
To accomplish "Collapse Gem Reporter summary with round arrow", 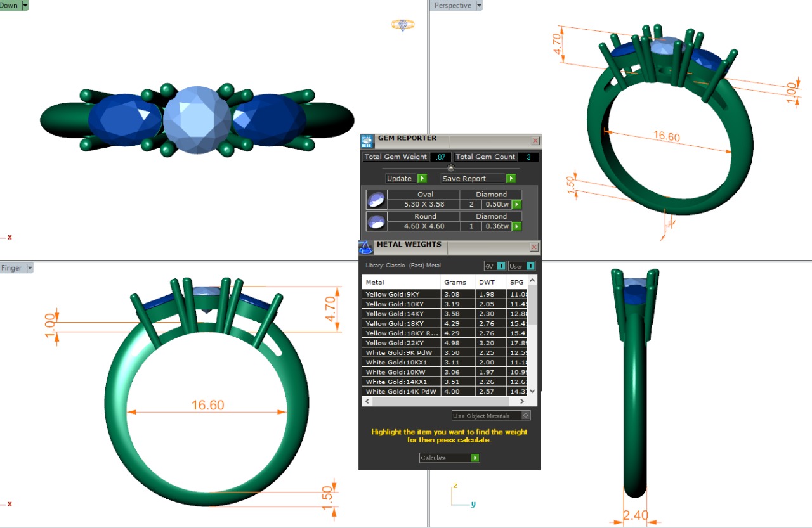I will [x=451, y=168].
